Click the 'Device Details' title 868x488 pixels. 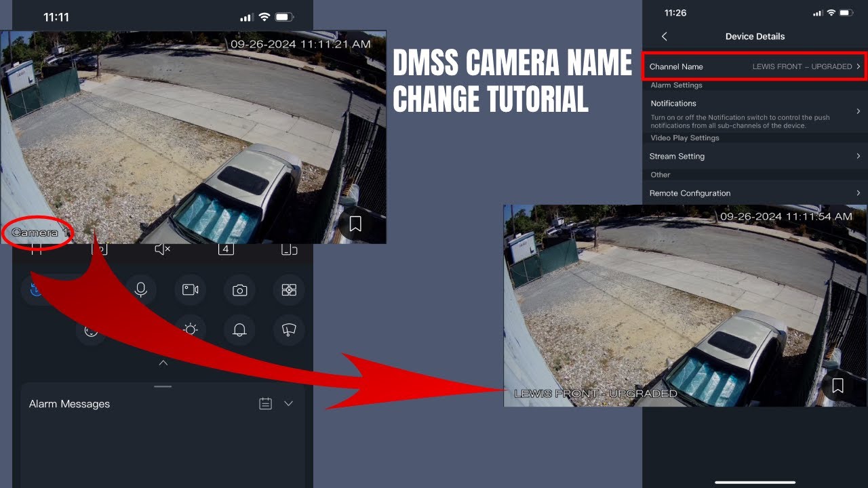[755, 37]
